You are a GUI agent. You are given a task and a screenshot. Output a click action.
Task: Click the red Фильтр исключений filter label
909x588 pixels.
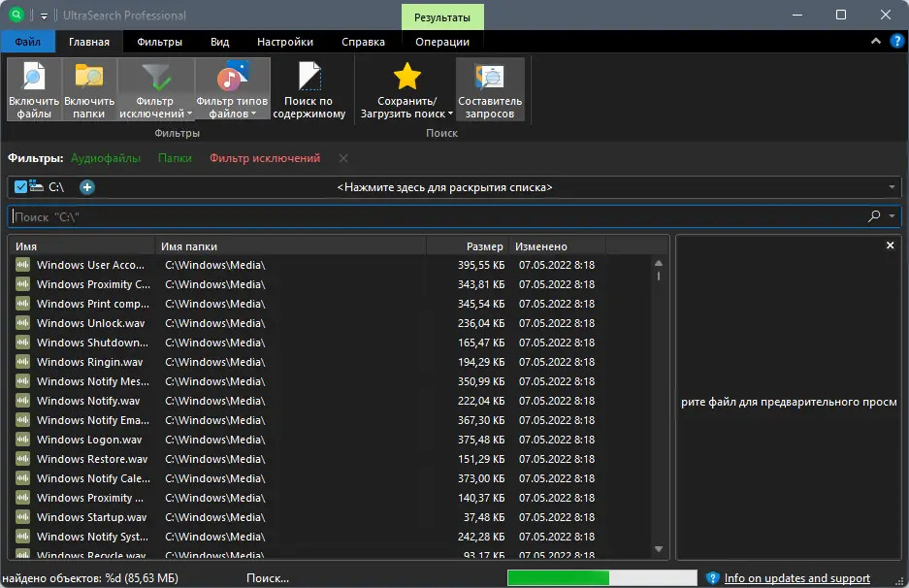click(x=265, y=158)
